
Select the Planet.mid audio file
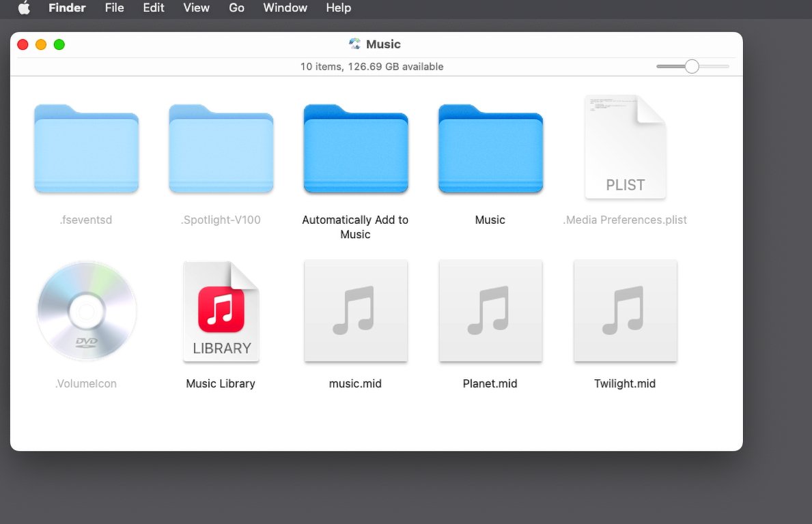[x=490, y=311]
